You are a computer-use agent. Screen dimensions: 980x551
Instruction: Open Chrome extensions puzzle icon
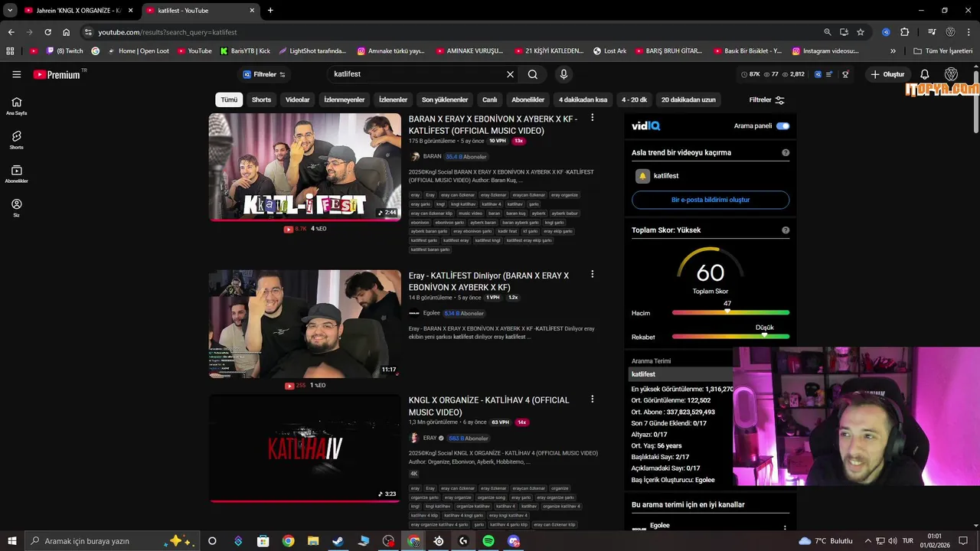point(905,32)
